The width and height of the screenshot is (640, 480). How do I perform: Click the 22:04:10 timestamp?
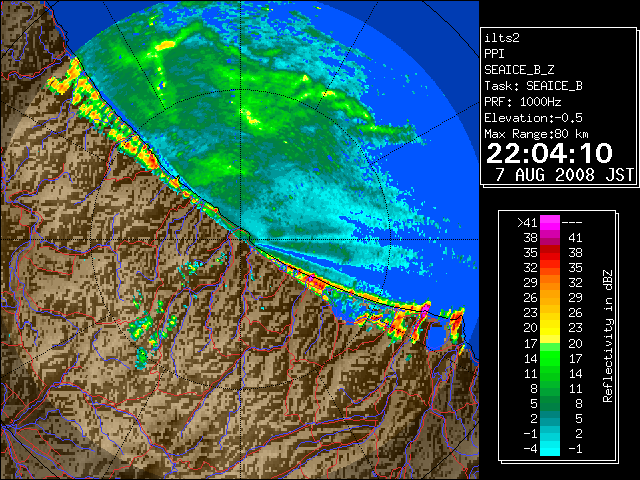pyautogui.click(x=549, y=153)
